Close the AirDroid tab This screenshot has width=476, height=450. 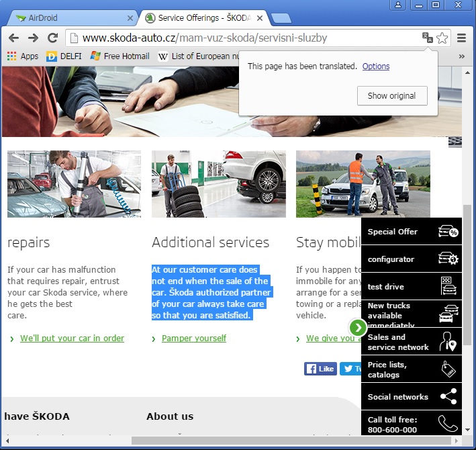(x=130, y=18)
